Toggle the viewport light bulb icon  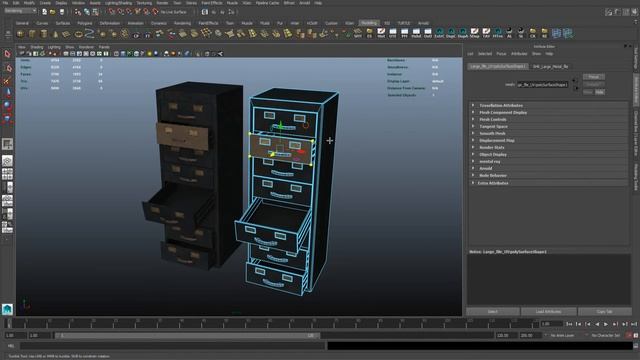coord(149,53)
